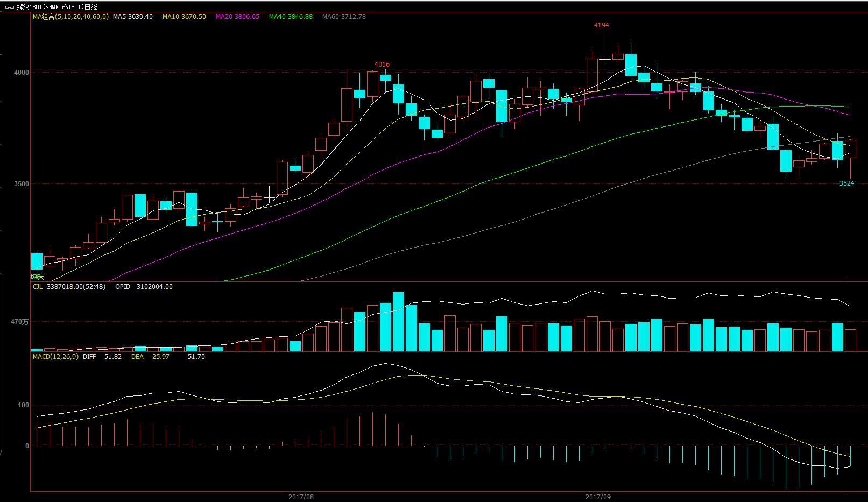The image size is (868, 502).
Task: Click the 470万 volume axis label
Action: pyautogui.click(x=20, y=322)
